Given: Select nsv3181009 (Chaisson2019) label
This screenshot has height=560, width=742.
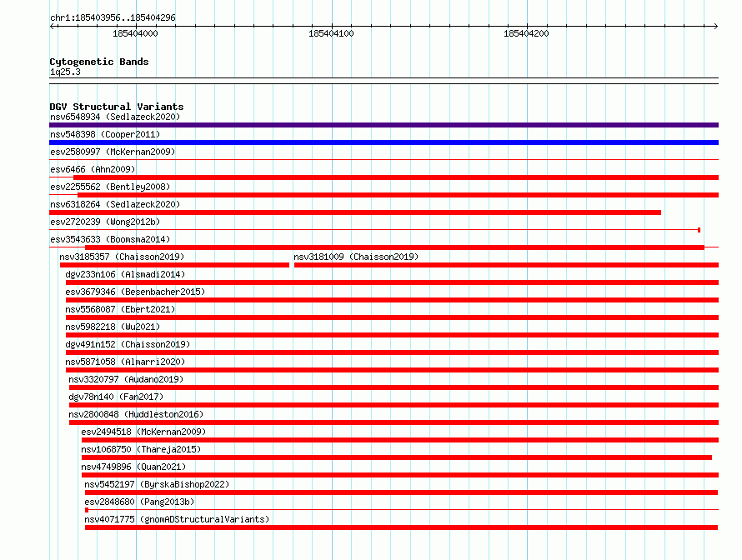Looking at the screenshot, I should [x=356, y=257].
